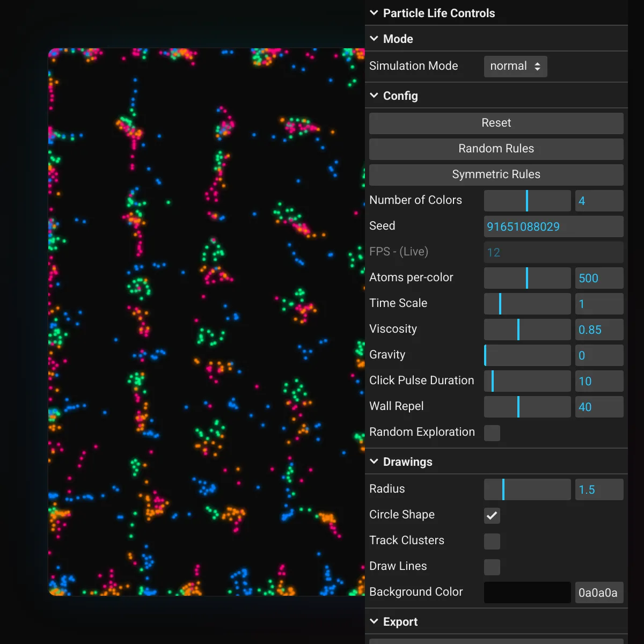Collapse the Export section
Screen dimensions: 644x644
tap(375, 621)
